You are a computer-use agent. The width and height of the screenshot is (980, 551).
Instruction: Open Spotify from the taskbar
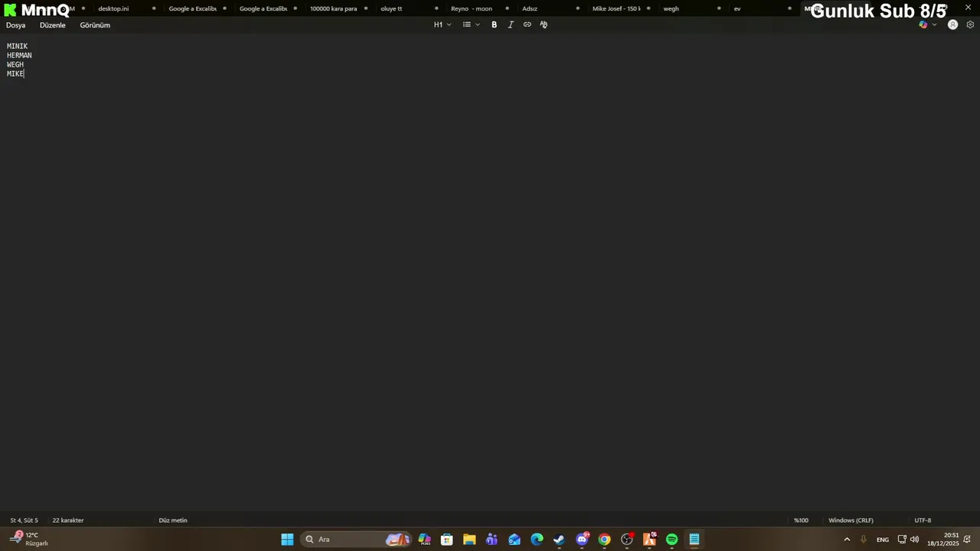coord(671,540)
